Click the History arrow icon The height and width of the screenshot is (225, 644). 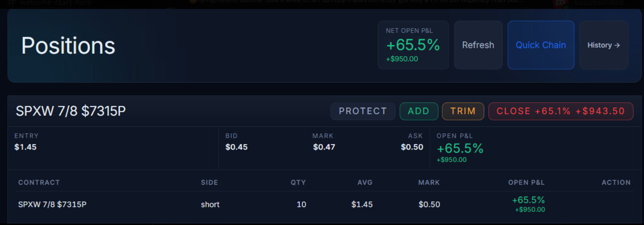617,45
